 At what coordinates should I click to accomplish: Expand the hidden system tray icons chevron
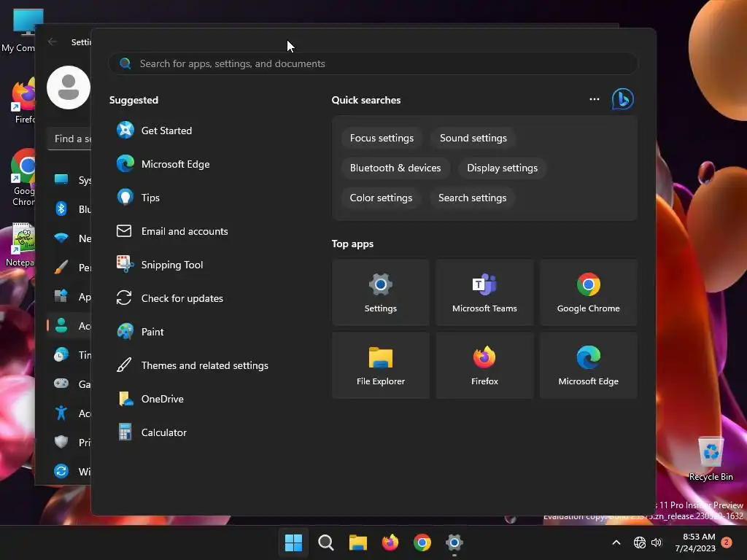click(x=616, y=542)
